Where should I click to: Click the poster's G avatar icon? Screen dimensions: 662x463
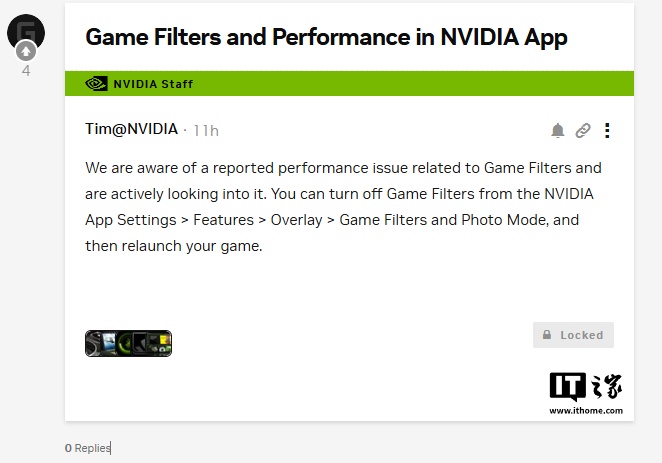25,30
